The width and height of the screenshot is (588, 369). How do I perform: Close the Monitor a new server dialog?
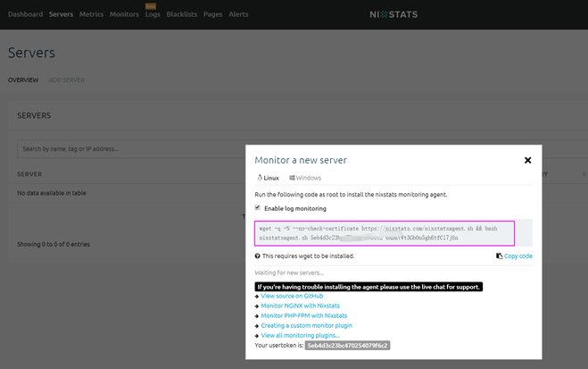coord(527,160)
